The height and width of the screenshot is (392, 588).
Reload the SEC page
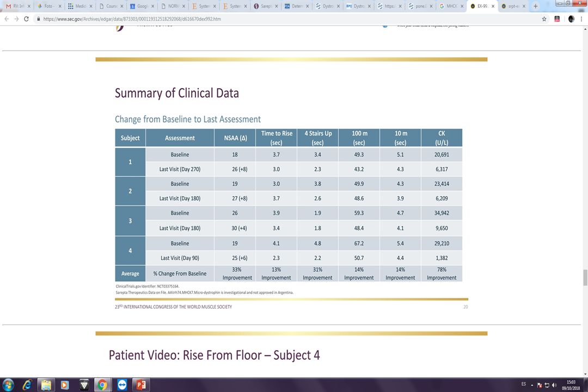26,19
